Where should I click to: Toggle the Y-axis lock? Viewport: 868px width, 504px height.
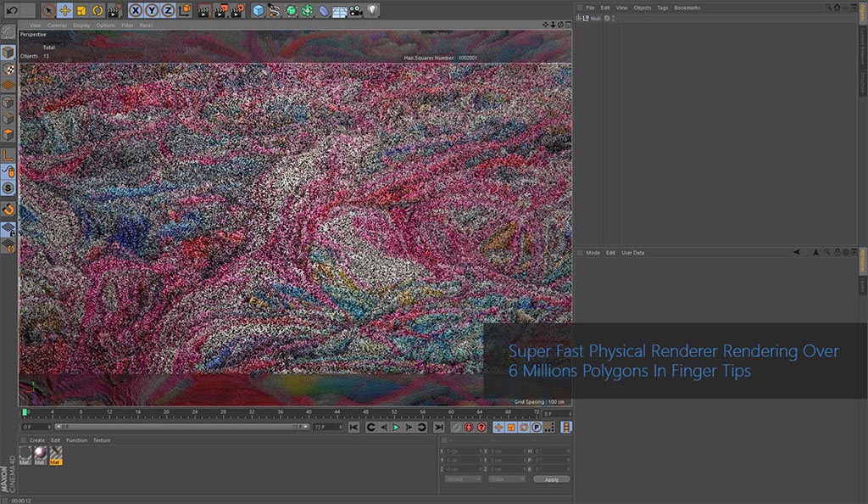pyautogui.click(x=152, y=11)
